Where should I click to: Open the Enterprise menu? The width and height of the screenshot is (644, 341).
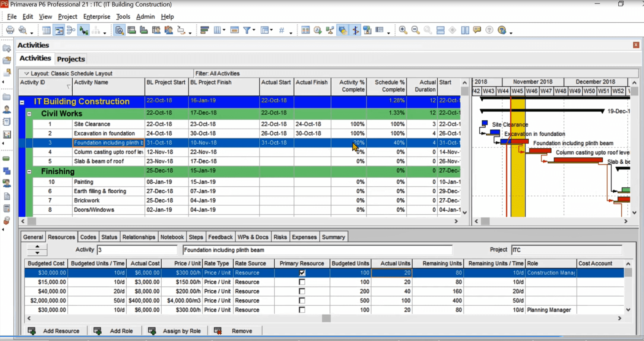click(97, 17)
